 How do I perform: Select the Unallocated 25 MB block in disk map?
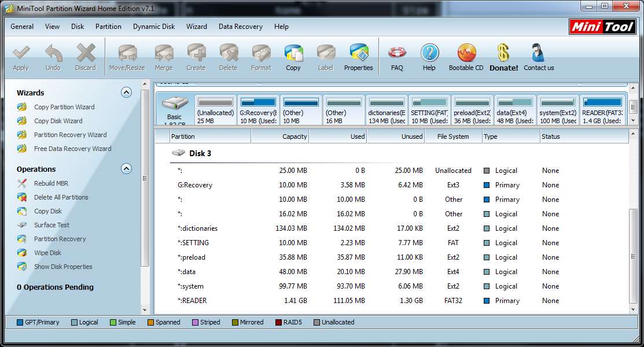pyautogui.click(x=215, y=110)
